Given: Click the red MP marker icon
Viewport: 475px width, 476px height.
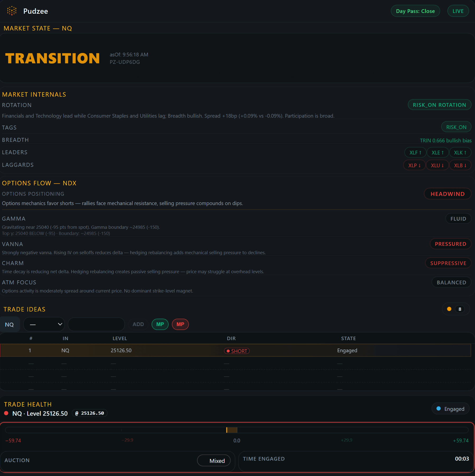Looking at the screenshot, I should click(x=180, y=324).
